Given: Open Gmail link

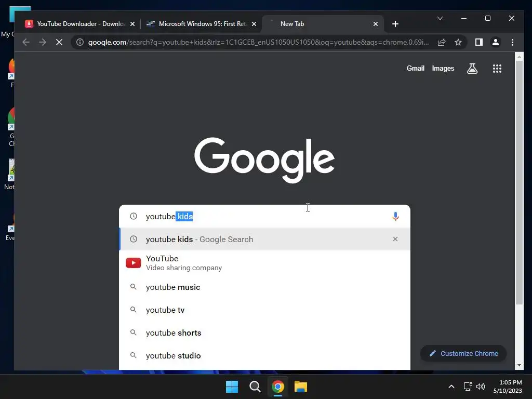Looking at the screenshot, I should [x=415, y=68].
